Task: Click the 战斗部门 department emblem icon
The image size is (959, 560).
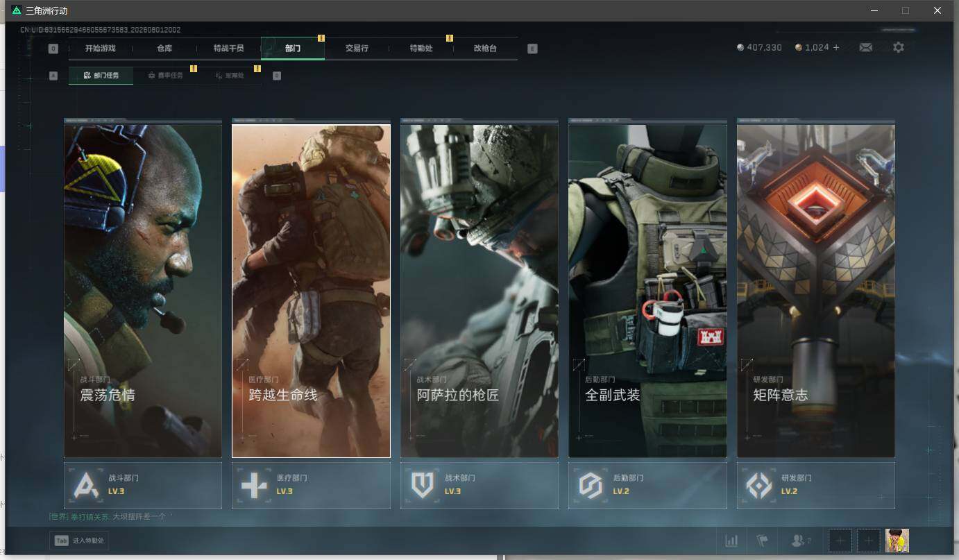Action: tap(87, 486)
